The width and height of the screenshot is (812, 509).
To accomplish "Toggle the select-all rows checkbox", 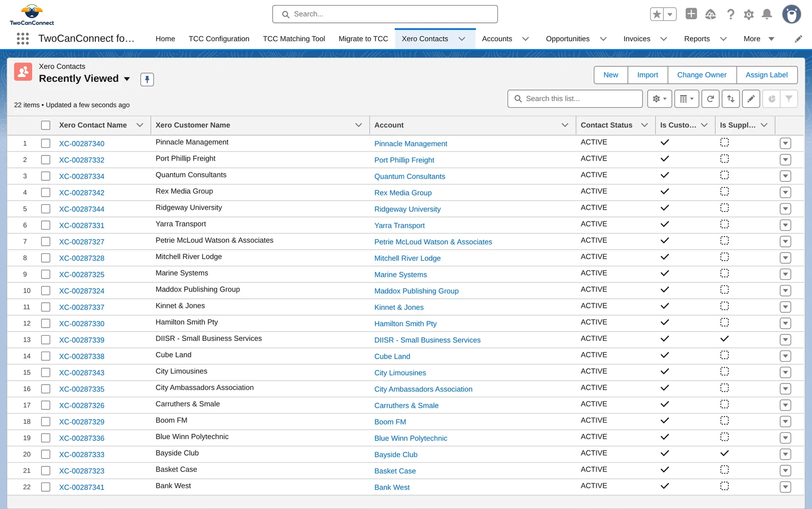I will coord(46,125).
